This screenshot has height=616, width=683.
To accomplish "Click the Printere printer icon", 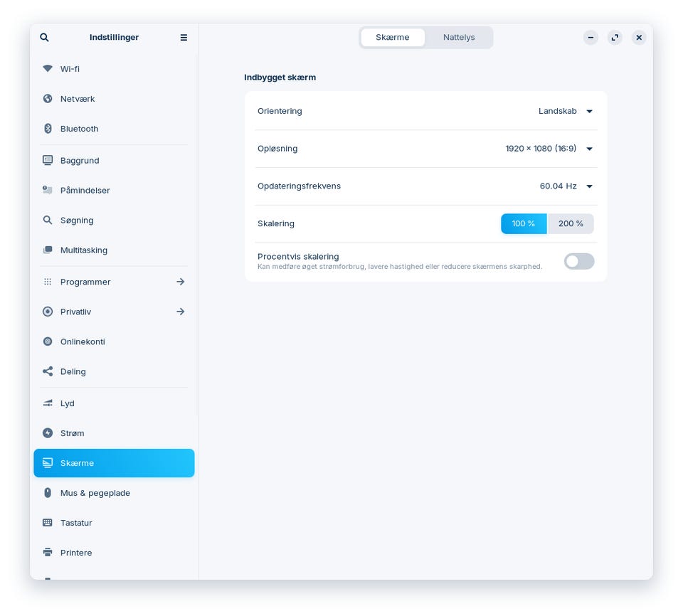I will coord(48,553).
